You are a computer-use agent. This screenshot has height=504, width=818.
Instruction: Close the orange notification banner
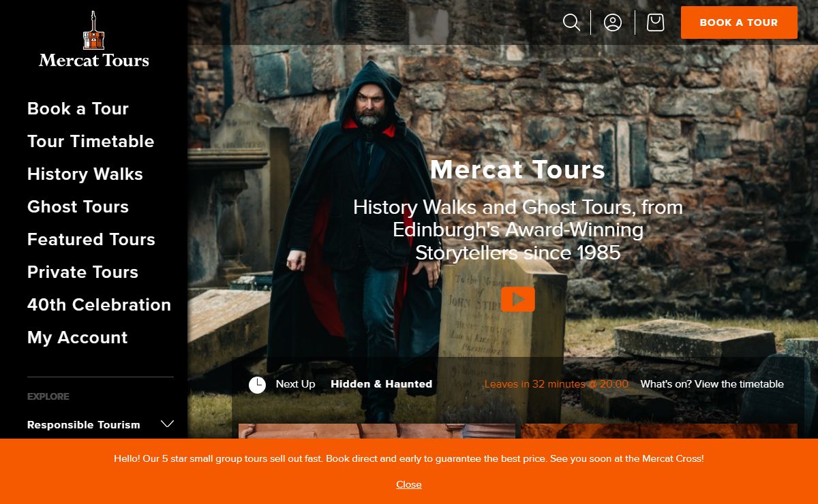(409, 484)
